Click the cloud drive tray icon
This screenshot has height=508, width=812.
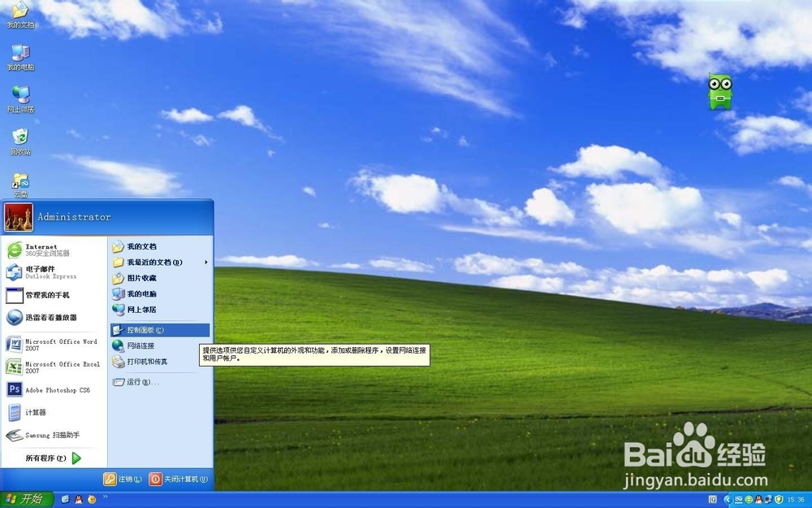(x=738, y=500)
